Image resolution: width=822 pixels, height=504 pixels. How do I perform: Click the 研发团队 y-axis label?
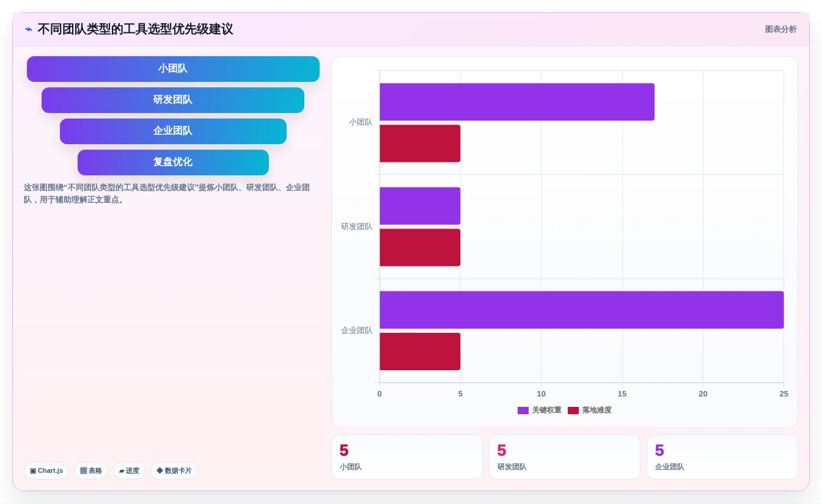click(x=356, y=227)
